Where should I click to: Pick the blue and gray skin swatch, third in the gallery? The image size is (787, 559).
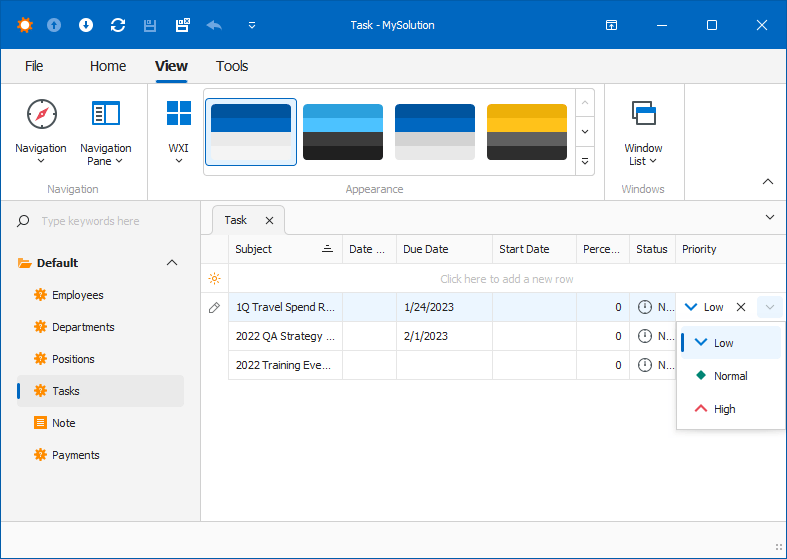(435, 132)
